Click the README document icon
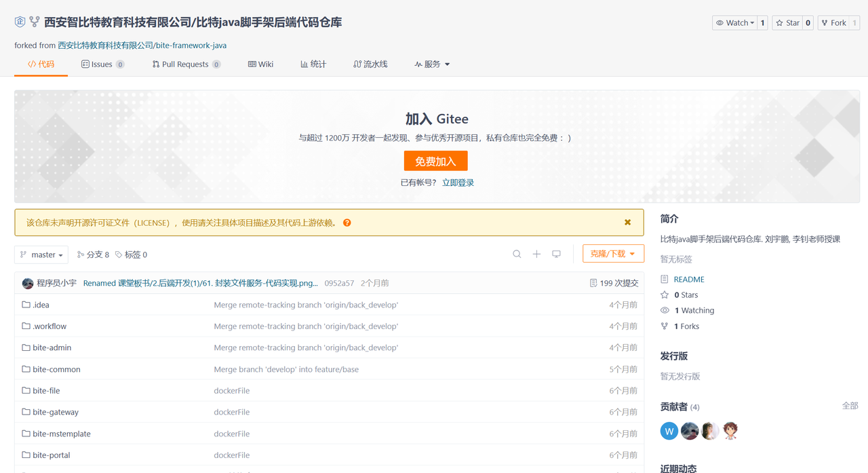The height and width of the screenshot is (473, 868). point(665,279)
